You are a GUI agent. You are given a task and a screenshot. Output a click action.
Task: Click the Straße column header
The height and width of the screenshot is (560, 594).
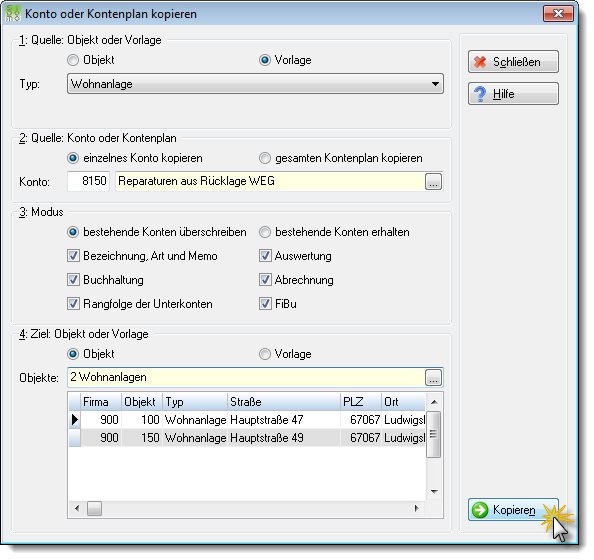[284, 402]
